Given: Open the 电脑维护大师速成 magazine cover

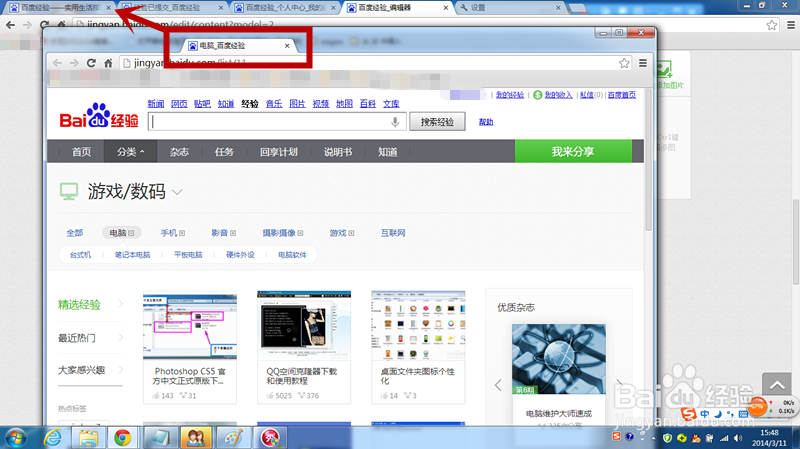Looking at the screenshot, I should click(559, 359).
